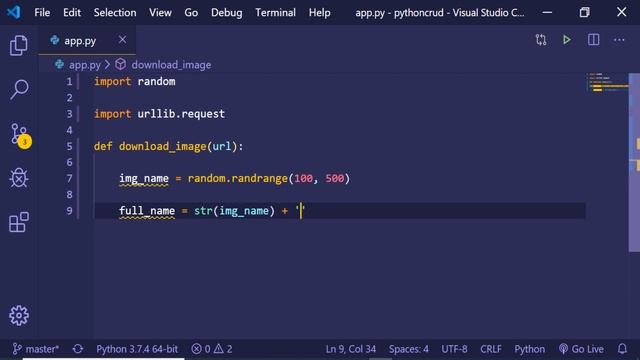Open the Extensions view icon

click(x=19, y=222)
